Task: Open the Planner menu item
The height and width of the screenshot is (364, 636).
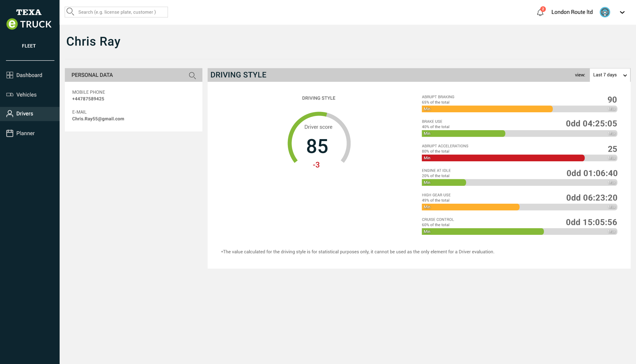Action: tap(30, 133)
